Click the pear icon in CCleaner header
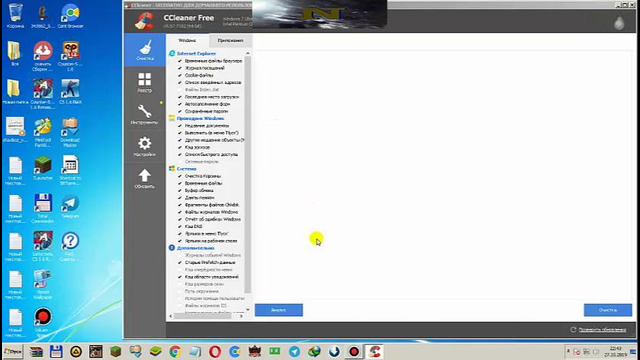The height and width of the screenshot is (360, 640). click(x=619, y=22)
